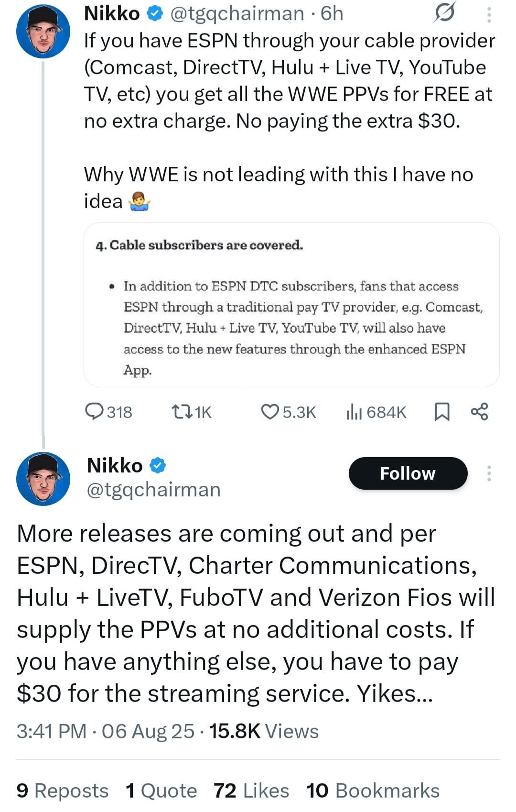Repost the first tweet with 1K reposts
This screenshot has width=516, height=812.
point(182,412)
